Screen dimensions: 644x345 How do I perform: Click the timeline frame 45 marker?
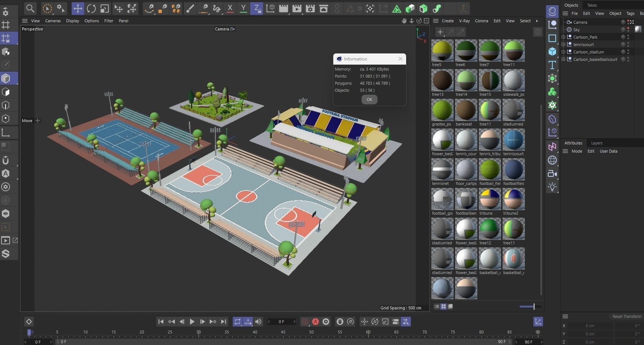click(283, 332)
